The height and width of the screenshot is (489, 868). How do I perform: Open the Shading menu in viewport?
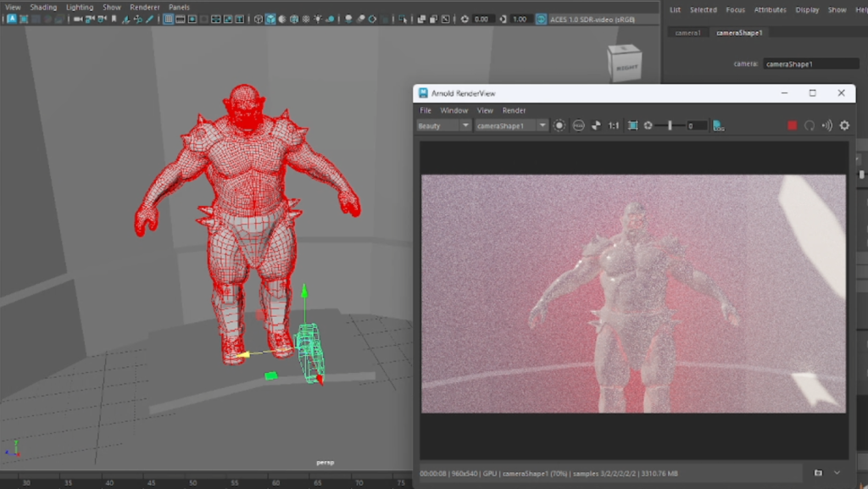(43, 7)
